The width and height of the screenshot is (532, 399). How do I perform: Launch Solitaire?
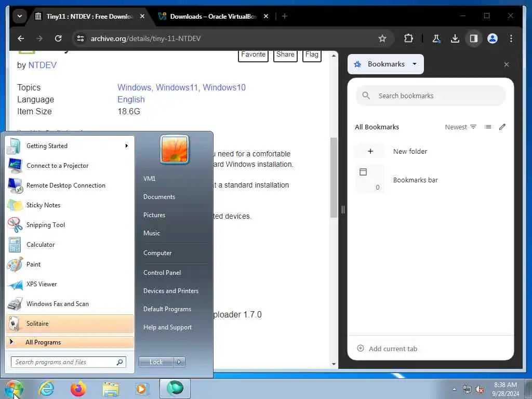coord(70,323)
